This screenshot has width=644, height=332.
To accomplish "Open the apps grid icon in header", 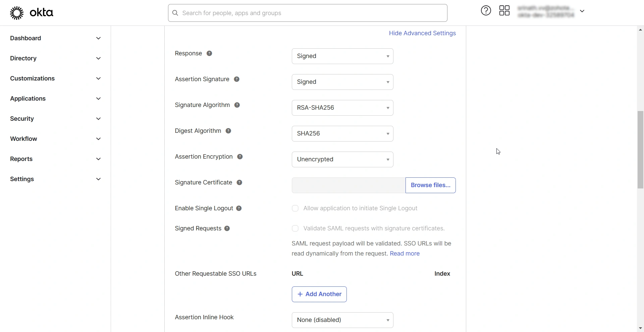I will pos(504,11).
